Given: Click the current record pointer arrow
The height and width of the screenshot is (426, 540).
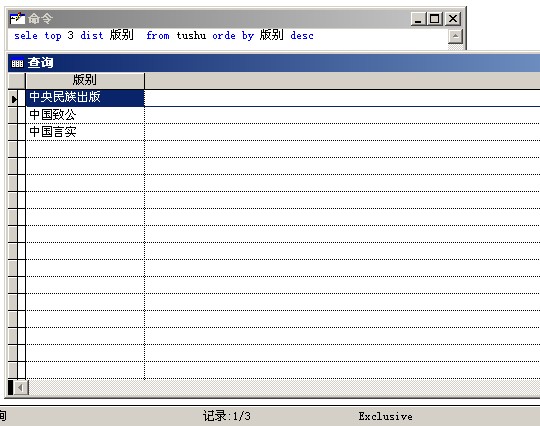Looking at the screenshot, I should (x=13, y=100).
